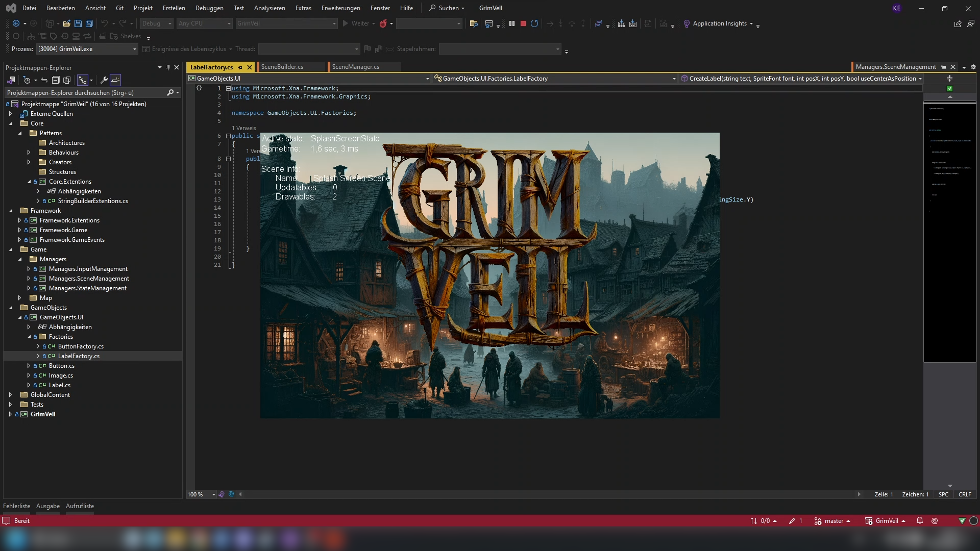Collapse the using block outline at line 1
This screenshot has height=551, width=980.
pyautogui.click(x=228, y=88)
